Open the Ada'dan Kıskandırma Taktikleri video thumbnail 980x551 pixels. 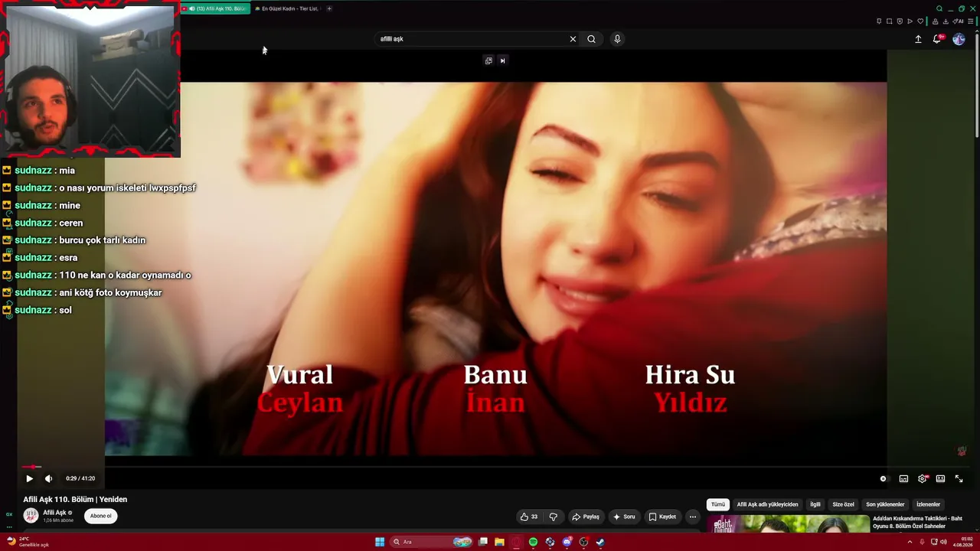click(788, 523)
